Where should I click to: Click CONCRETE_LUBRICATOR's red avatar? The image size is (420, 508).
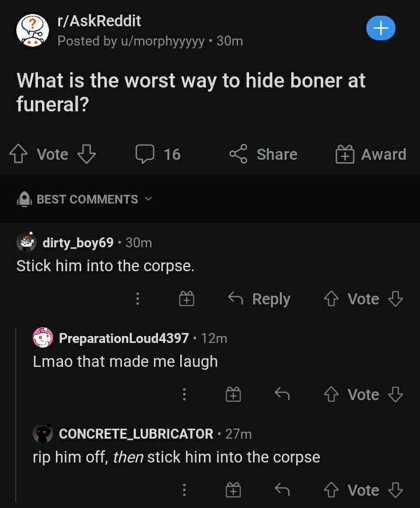coord(42,434)
